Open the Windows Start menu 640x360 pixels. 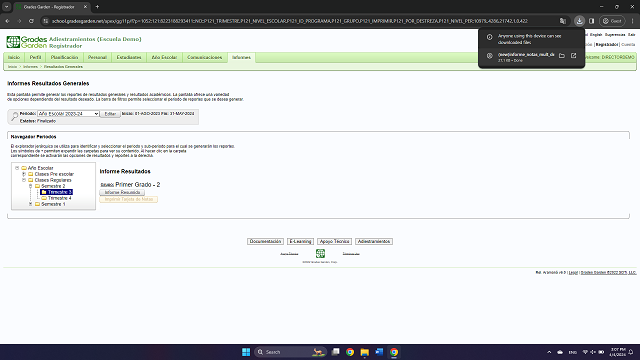pos(246,352)
